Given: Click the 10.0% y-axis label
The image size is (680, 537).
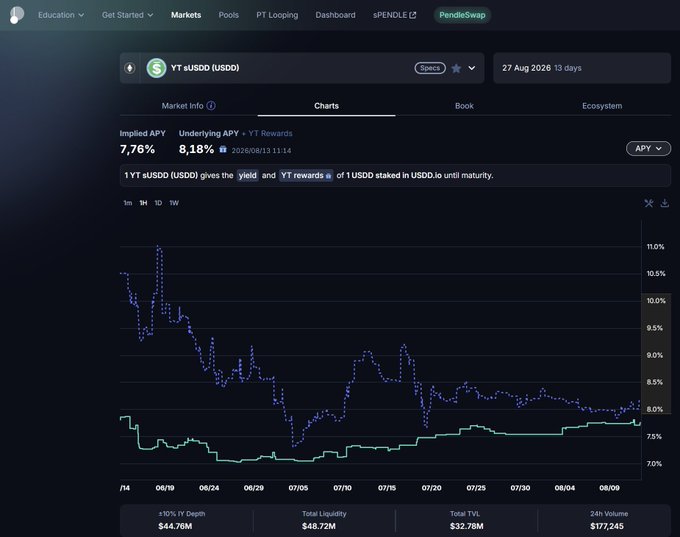Looking at the screenshot, I should (656, 301).
